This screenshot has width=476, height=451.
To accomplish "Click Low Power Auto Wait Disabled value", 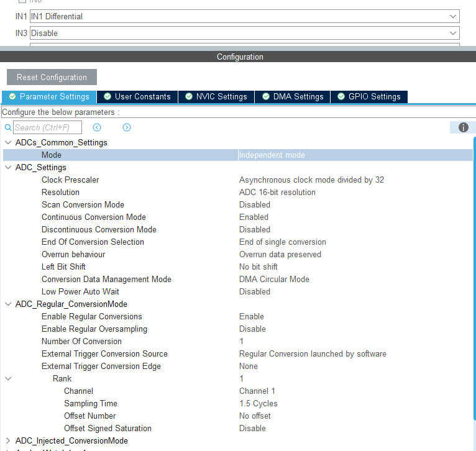I will click(x=255, y=292).
